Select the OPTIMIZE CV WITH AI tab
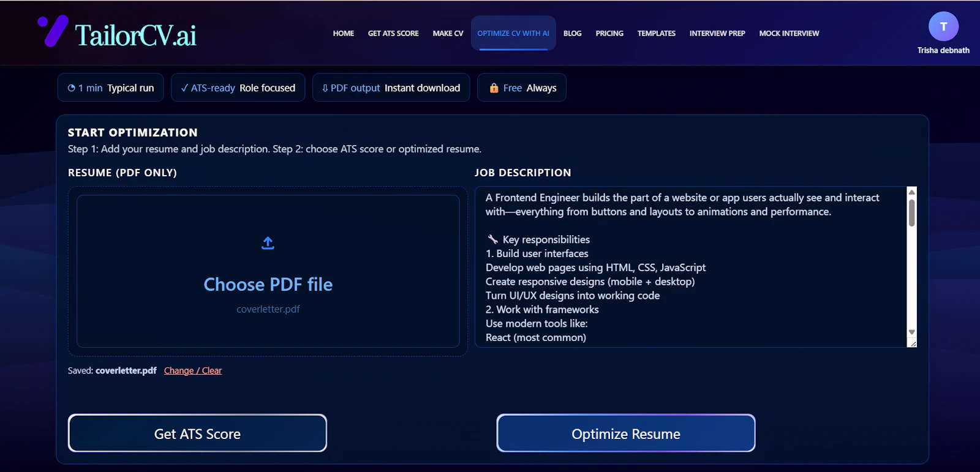This screenshot has width=980, height=472. [513, 34]
